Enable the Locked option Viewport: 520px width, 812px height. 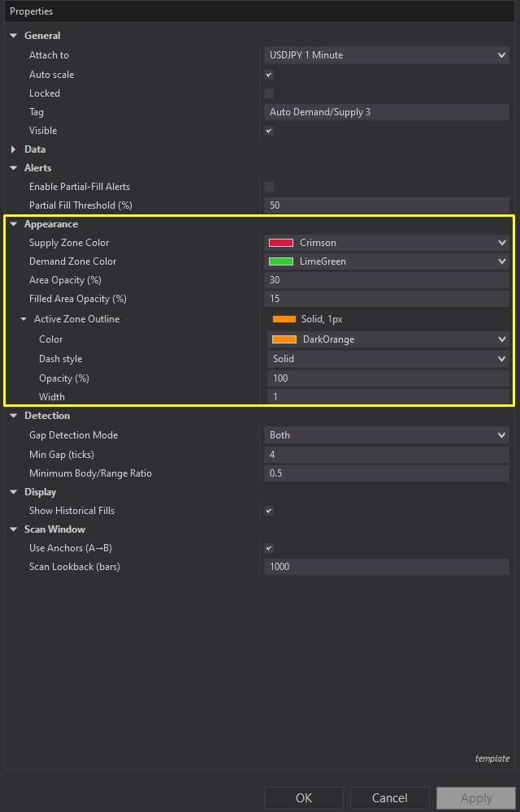[x=268, y=93]
